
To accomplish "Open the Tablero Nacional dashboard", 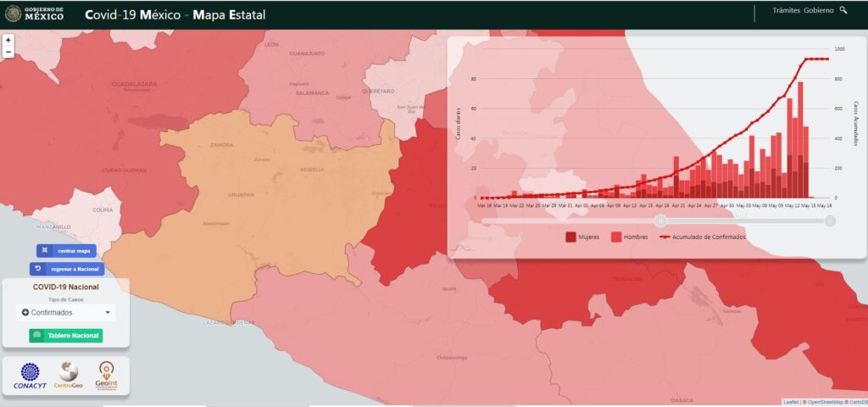I will (x=66, y=336).
